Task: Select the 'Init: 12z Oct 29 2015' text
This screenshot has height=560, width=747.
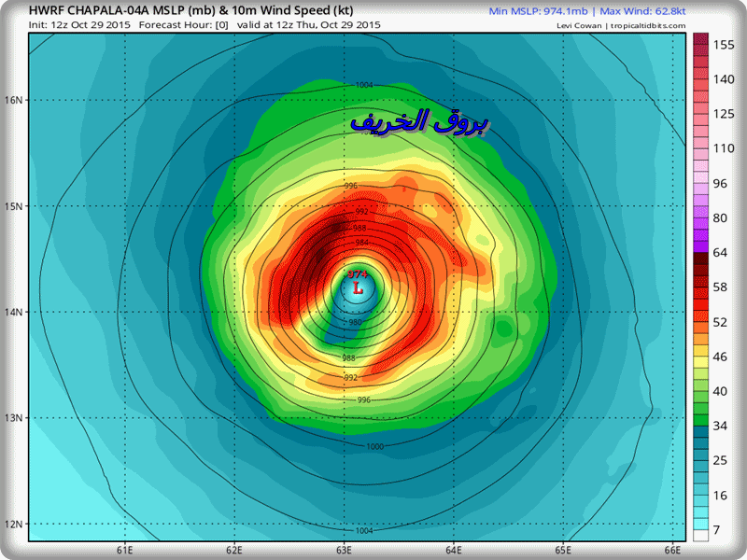Action: (79, 25)
